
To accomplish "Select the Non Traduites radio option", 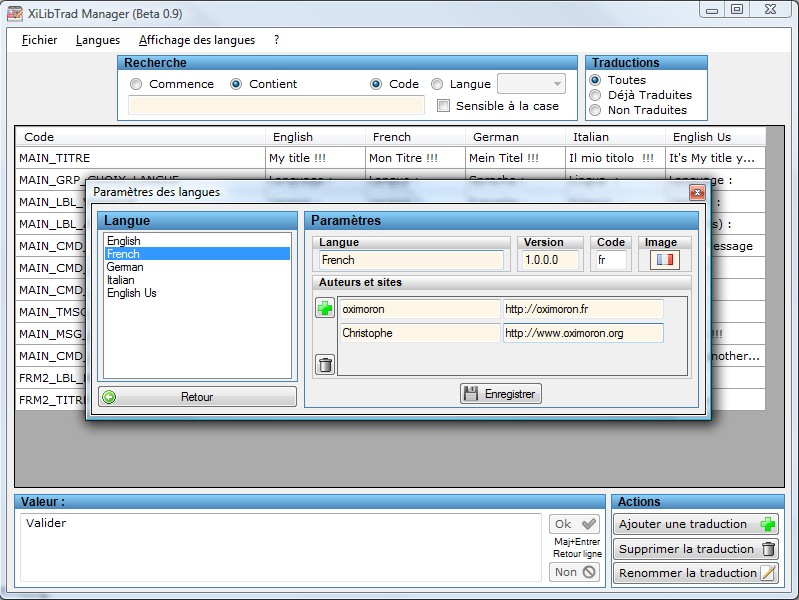I will 595,110.
